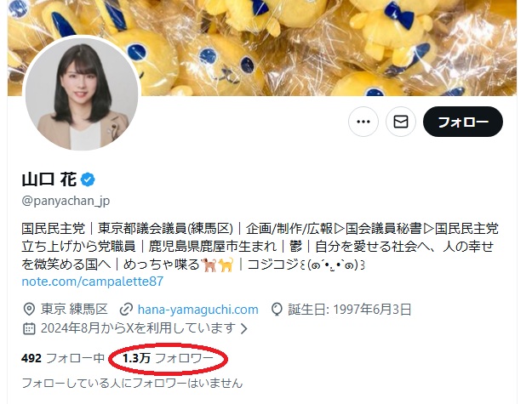Click the blue verified badge
Viewport: 532px width, 404px height.
point(88,179)
